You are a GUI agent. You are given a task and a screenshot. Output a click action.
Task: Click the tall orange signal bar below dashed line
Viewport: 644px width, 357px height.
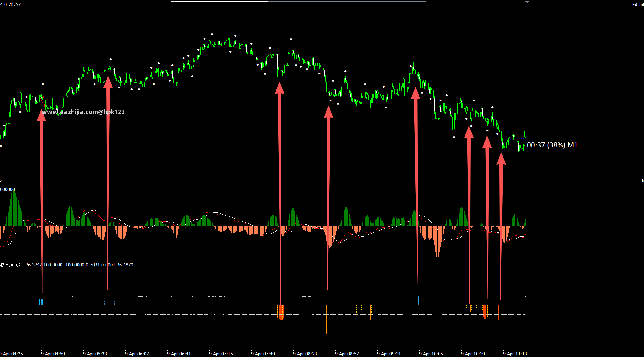point(327,320)
